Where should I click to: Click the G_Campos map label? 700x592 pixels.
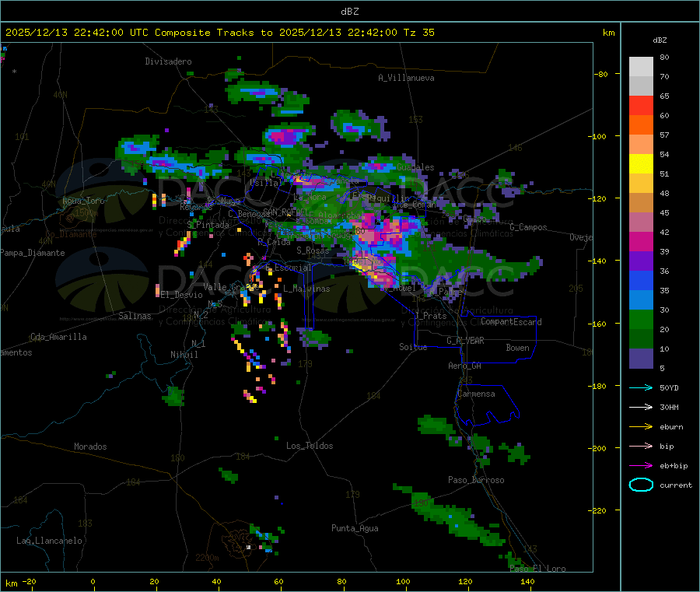coord(529,227)
